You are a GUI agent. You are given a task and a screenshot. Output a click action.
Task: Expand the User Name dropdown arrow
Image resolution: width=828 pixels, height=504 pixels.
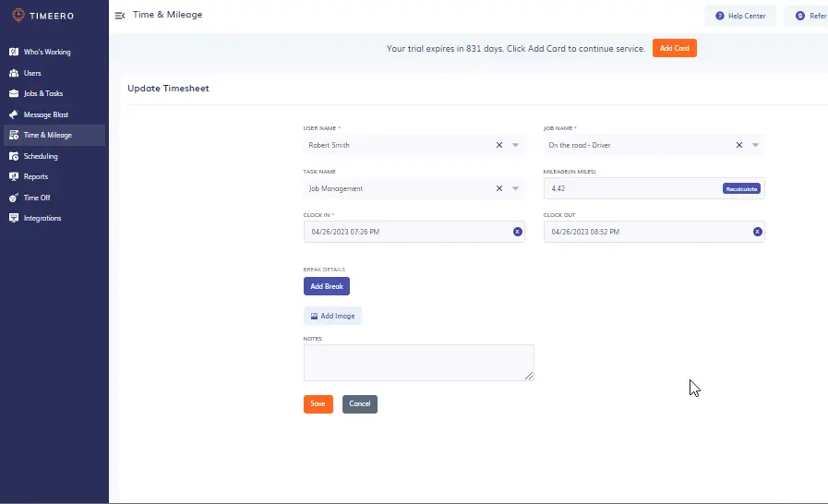click(515, 145)
